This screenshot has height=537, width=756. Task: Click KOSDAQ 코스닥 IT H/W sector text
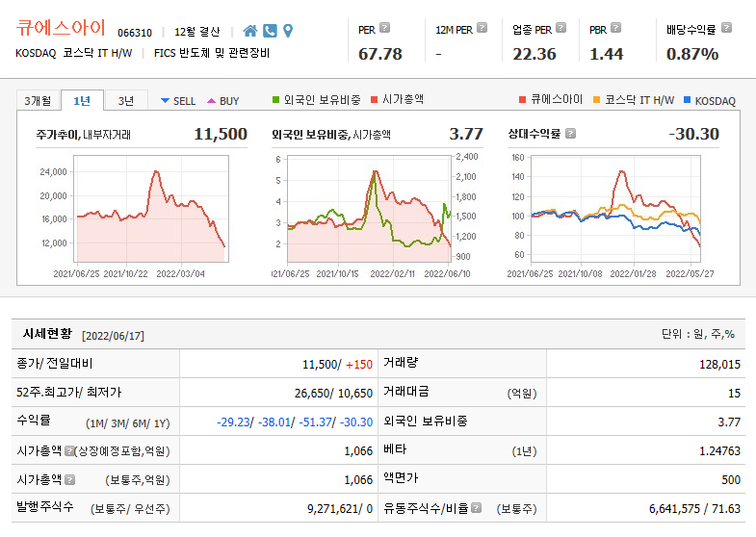pos(74,53)
